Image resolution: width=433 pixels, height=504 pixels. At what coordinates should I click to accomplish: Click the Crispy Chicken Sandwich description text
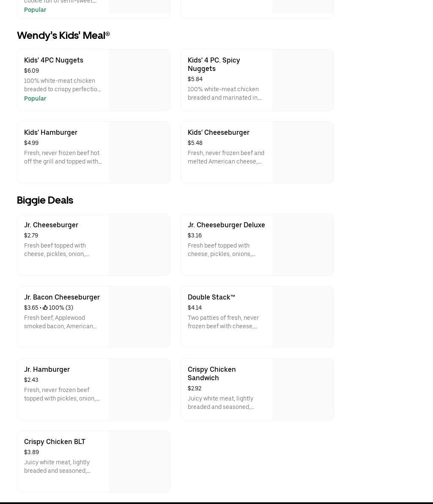click(221, 403)
